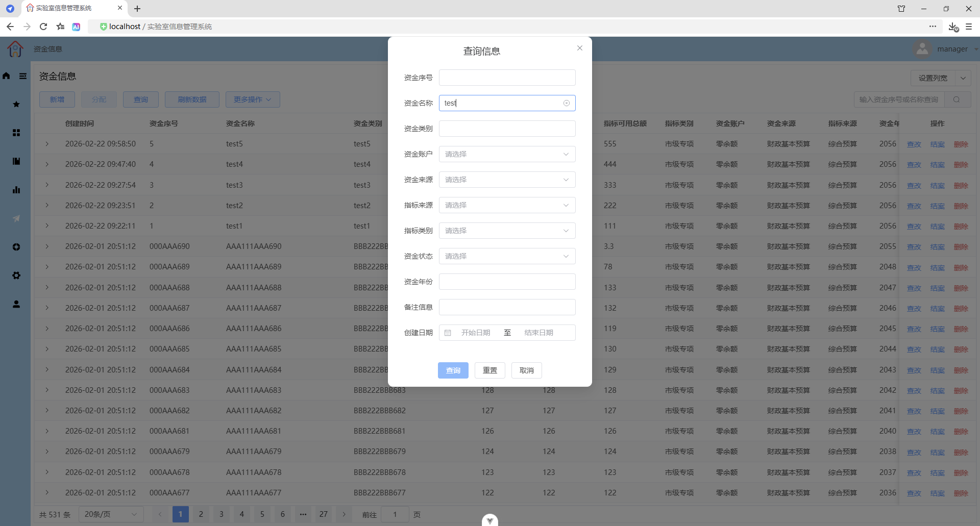
Task: Expand the 设置列宽 dropdown arrow
Action: coord(963,78)
